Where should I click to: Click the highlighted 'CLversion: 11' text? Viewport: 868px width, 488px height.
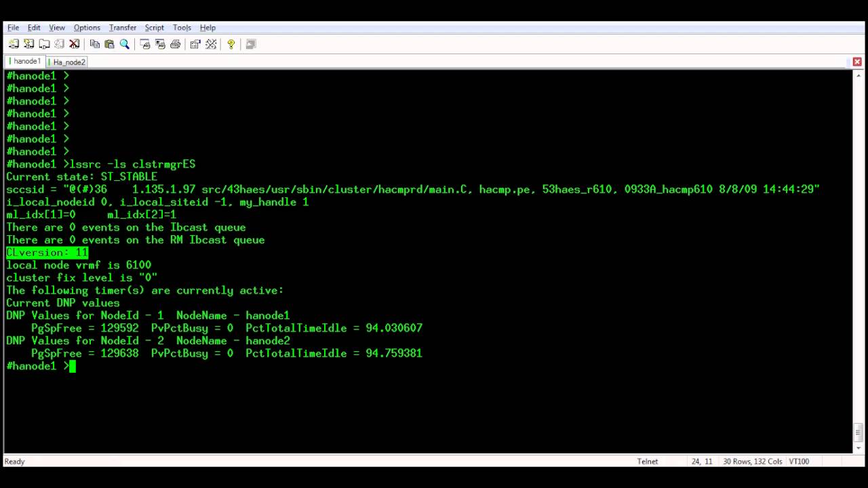click(x=47, y=252)
